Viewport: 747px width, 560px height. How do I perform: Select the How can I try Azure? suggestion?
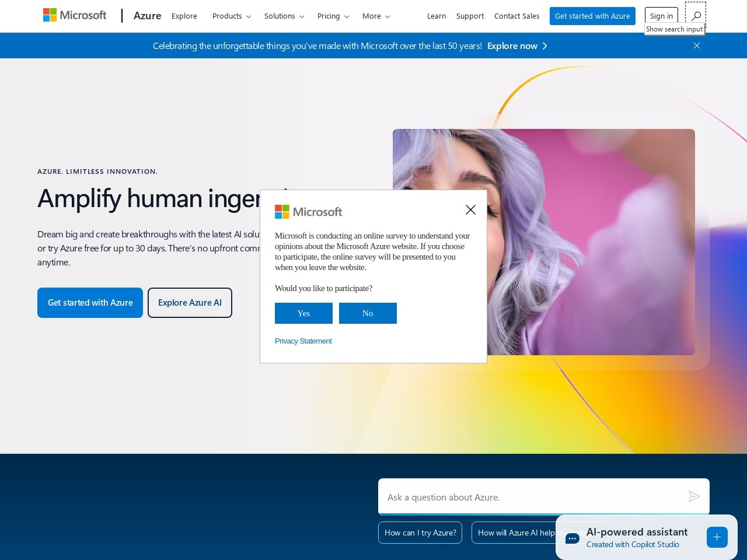[x=420, y=533]
